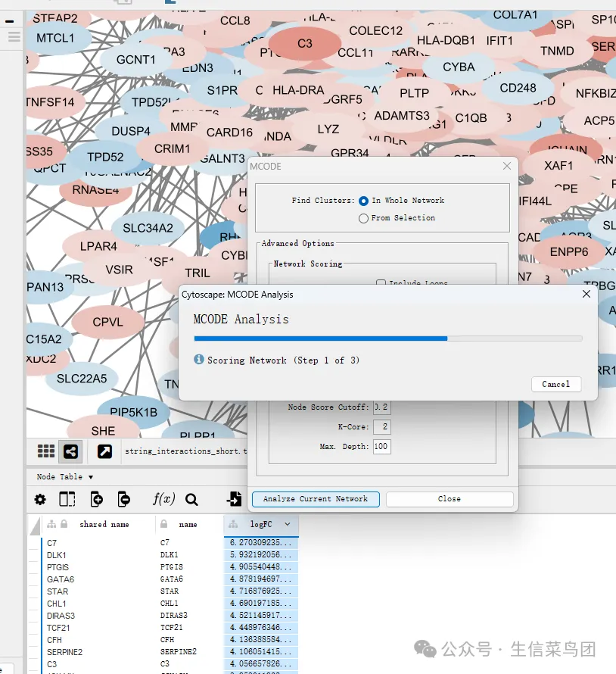This screenshot has width=616, height=674.
Task: Click the import table from file icon
Action: [235, 499]
